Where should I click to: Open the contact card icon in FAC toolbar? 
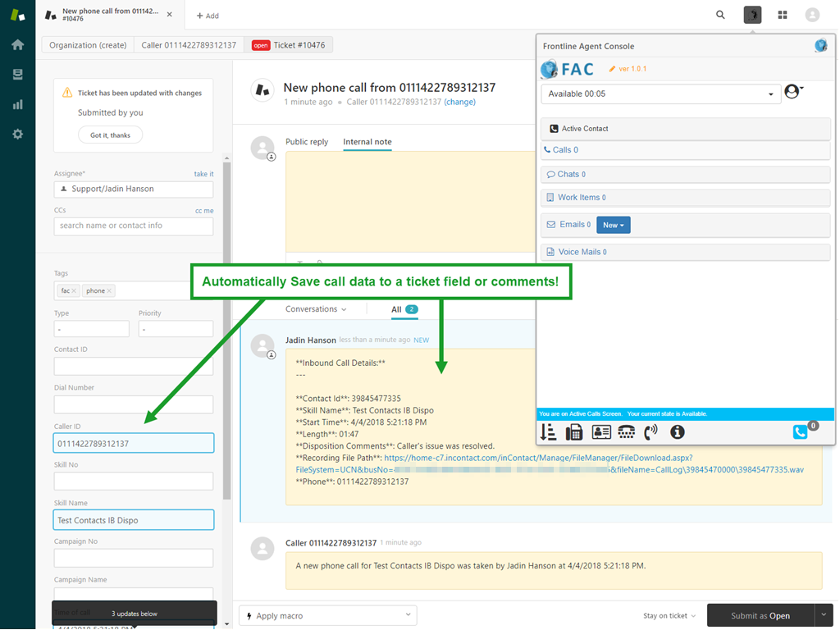pos(601,432)
